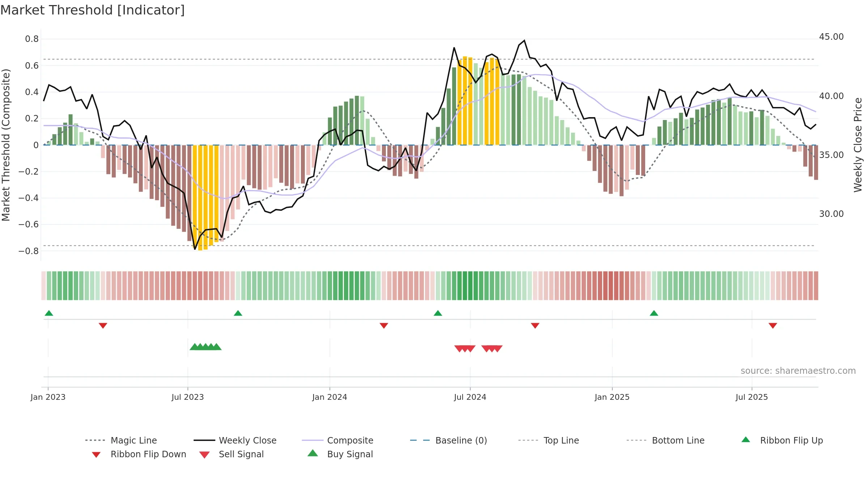Toggle the Top Line legend entry
This screenshot has height=488, width=868.
click(x=549, y=440)
